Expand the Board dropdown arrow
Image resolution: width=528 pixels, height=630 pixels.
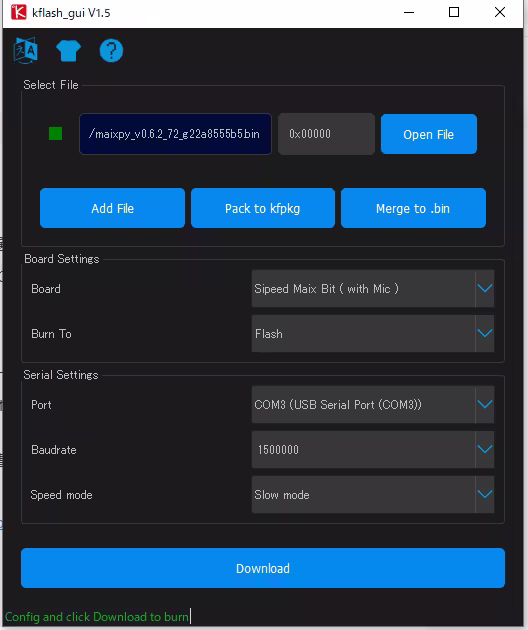pos(485,288)
